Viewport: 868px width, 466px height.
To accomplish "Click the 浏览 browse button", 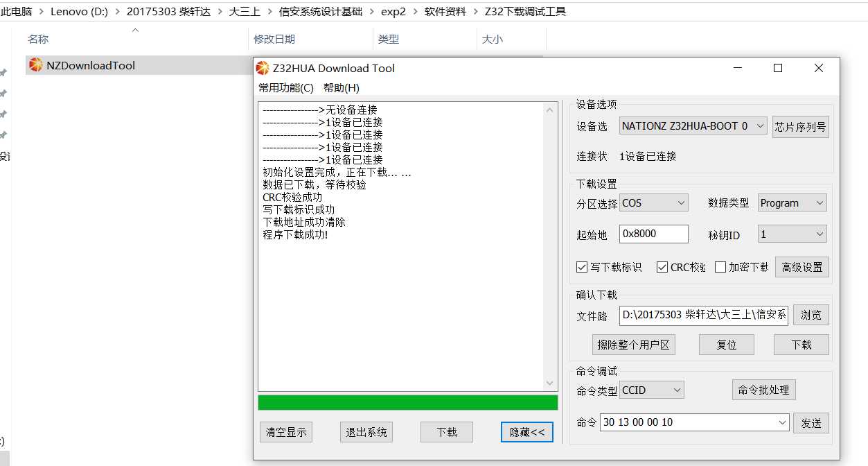I will click(x=811, y=316).
